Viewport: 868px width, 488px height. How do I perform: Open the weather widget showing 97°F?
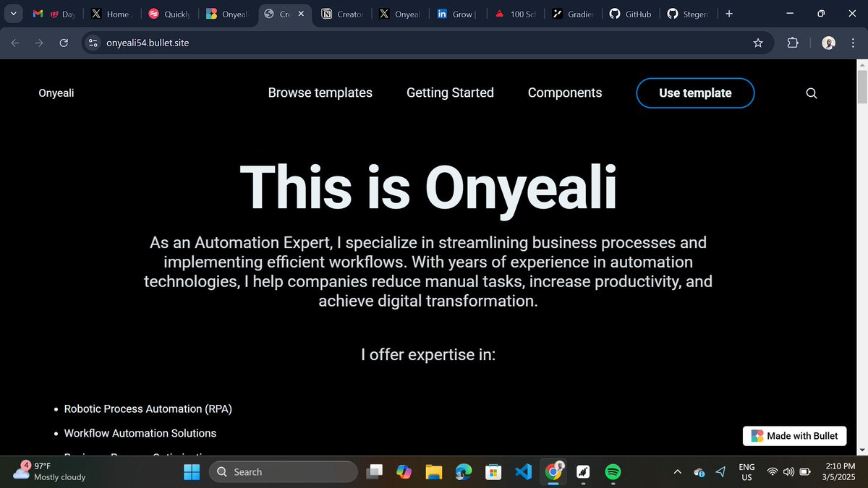[51, 471]
